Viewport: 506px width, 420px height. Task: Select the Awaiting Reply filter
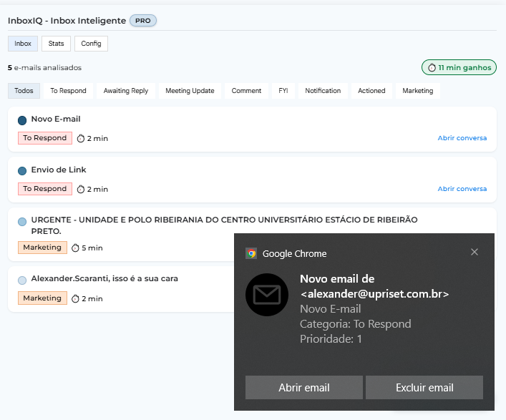click(x=126, y=91)
